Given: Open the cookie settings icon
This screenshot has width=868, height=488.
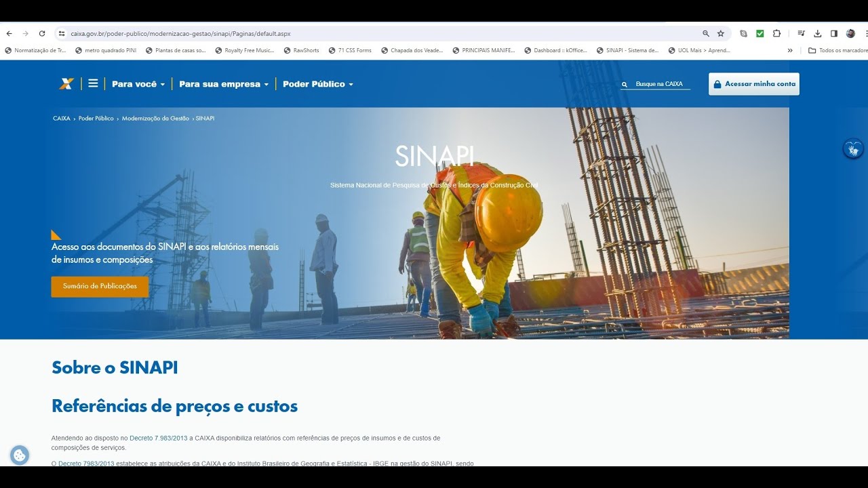Looking at the screenshot, I should click(19, 455).
